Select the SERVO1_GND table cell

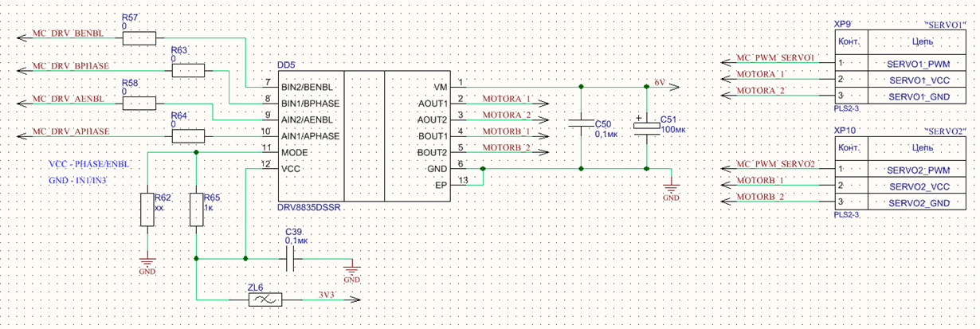click(917, 96)
